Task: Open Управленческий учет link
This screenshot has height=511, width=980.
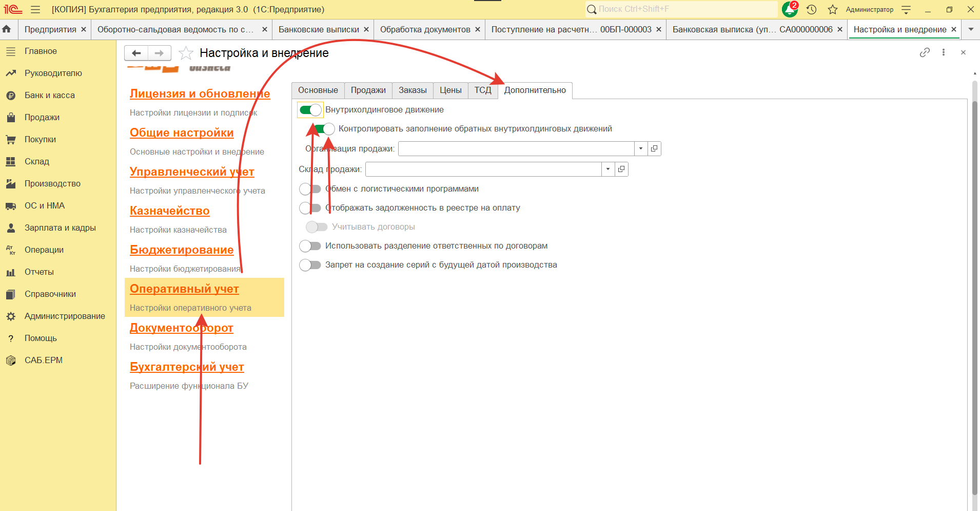Action: click(192, 172)
